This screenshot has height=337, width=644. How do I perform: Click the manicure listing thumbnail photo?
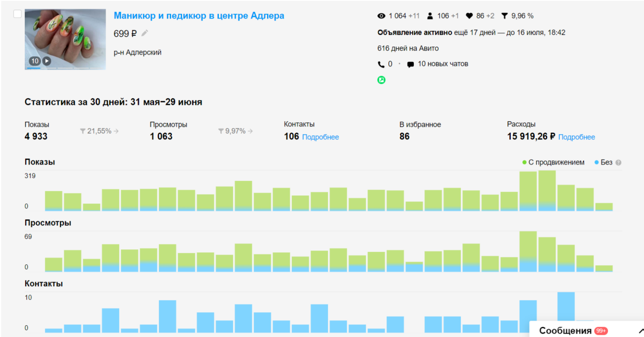tap(65, 36)
